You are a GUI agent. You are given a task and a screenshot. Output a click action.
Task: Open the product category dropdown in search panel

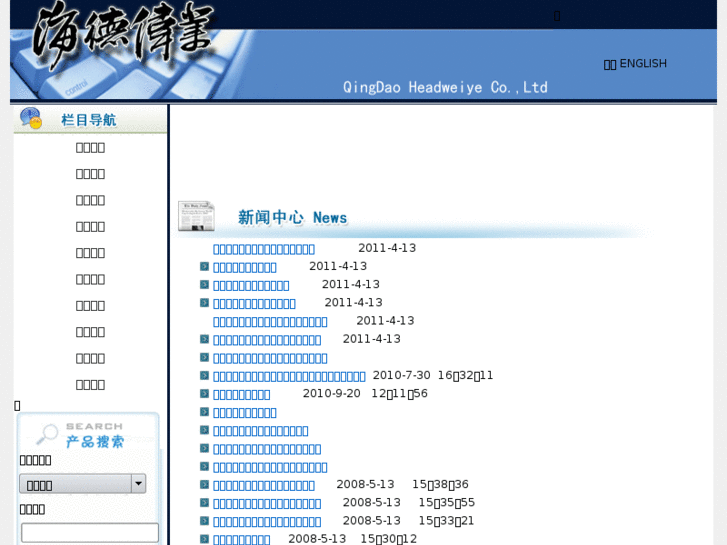point(83,484)
